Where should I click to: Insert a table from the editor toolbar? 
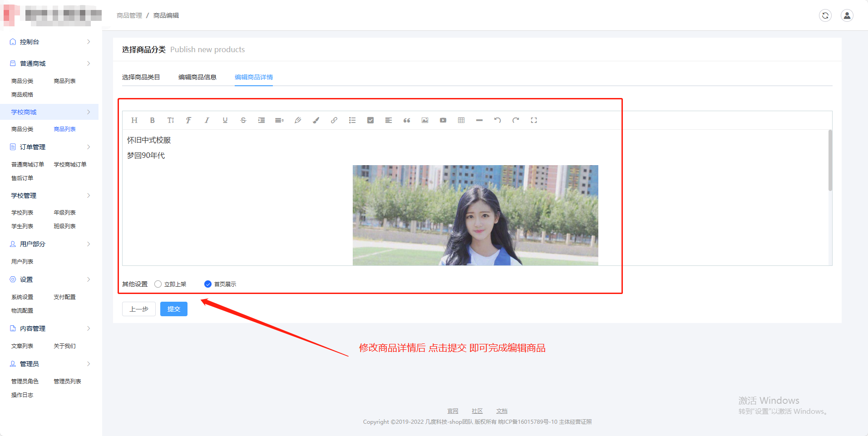click(461, 120)
